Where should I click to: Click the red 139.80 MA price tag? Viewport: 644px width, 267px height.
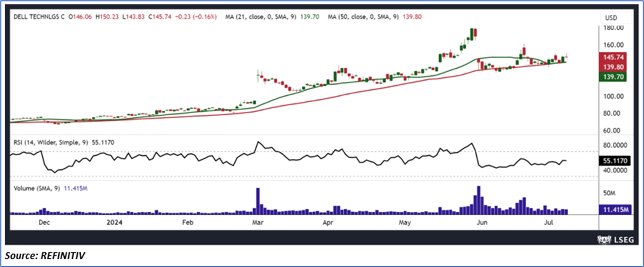point(612,67)
